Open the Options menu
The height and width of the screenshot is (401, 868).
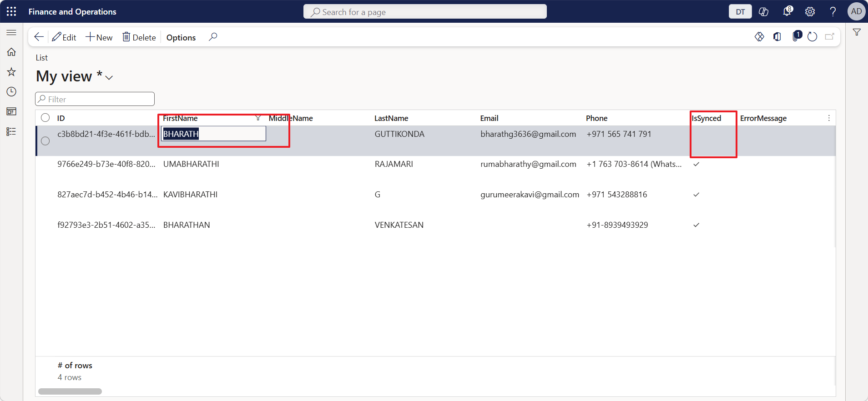[x=181, y=37]
